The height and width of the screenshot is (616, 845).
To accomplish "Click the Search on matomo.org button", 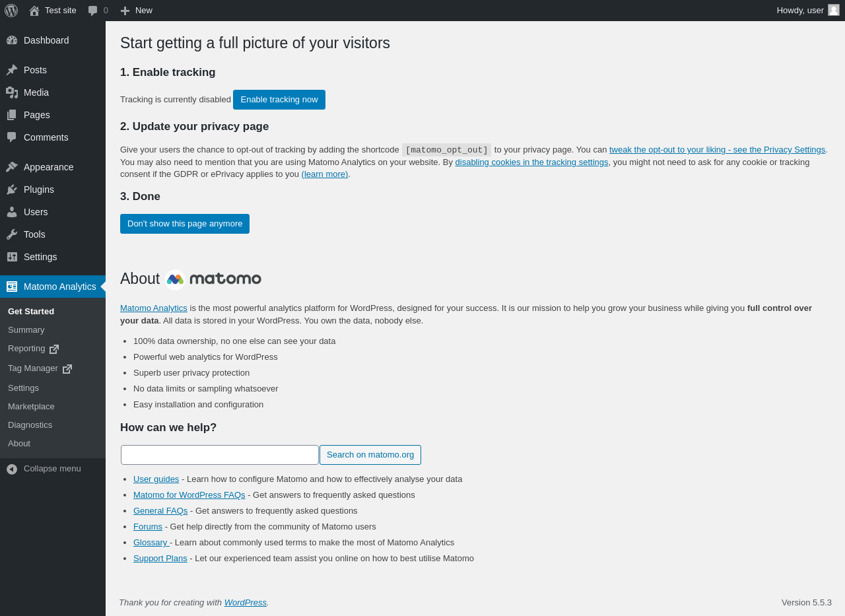I will click(370, 455).
